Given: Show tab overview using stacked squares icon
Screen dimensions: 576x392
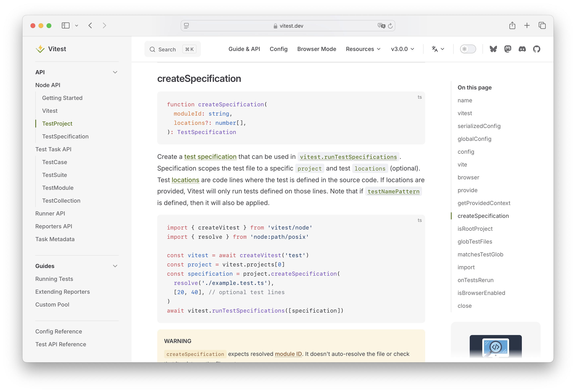Looking at the screenshot, I should (x=542, y=25).
